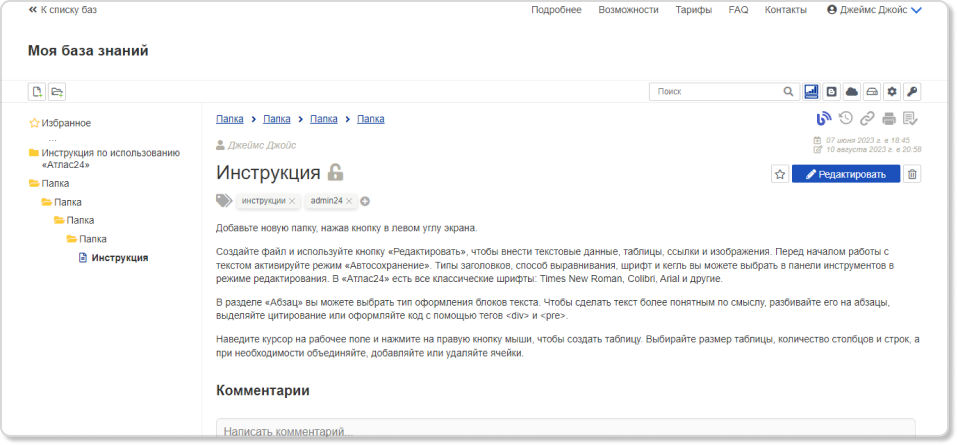This screenshot has width=957, height=445.
Task: Click the disk drive icon in toolbar
Action: point(872,92)
